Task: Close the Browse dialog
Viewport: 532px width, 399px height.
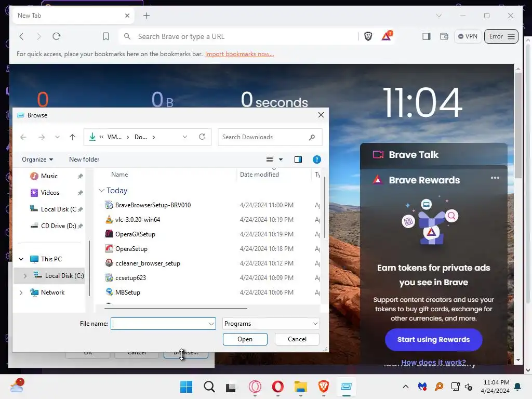Action: [321, 115]
